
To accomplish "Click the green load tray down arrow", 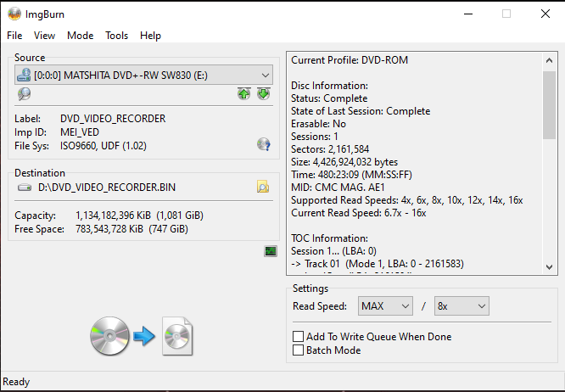I will click(x=263, y=94).
